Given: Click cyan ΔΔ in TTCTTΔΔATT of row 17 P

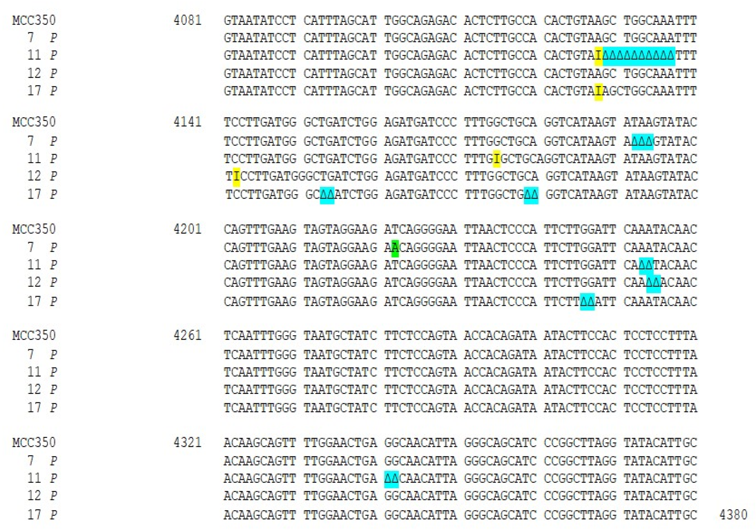Looking at the screenshot, I should (x=587, y=301).
